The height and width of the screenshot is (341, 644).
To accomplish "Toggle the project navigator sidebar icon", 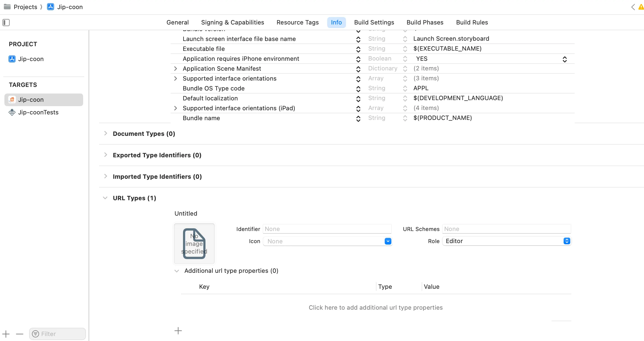I will (x=6, y=23).
